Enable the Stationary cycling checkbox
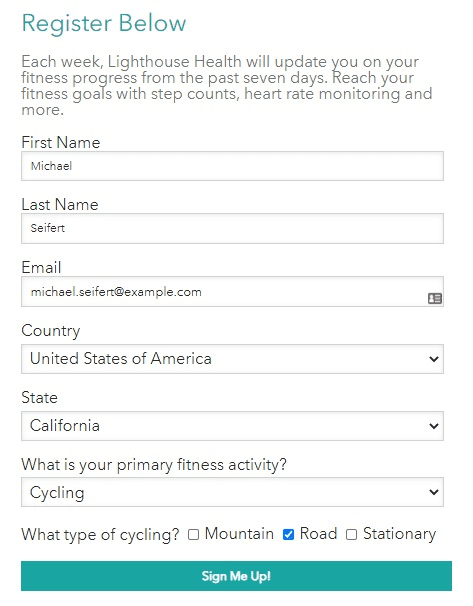 point(351,535)
